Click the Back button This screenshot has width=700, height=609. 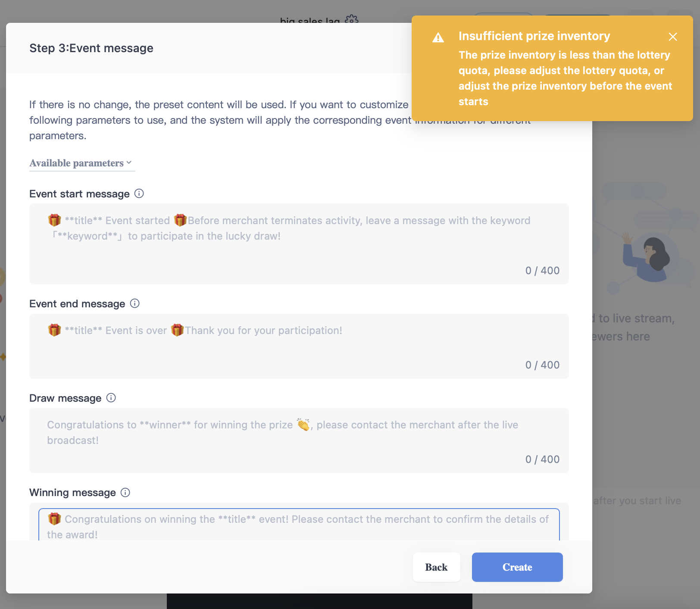437,567
